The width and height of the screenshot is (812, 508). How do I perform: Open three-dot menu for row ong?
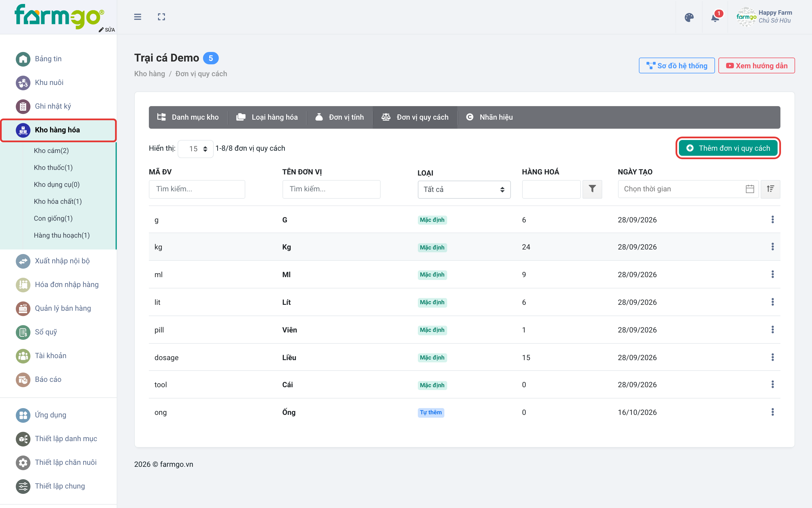coord(773,412)
